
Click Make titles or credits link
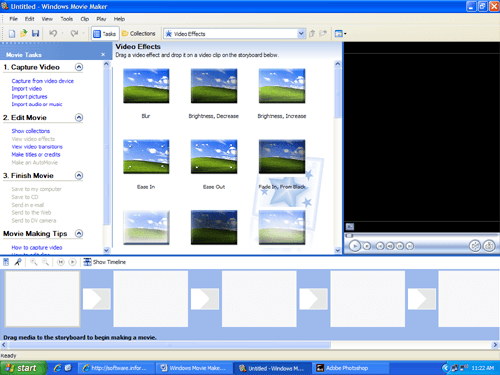tap(36, 155)
